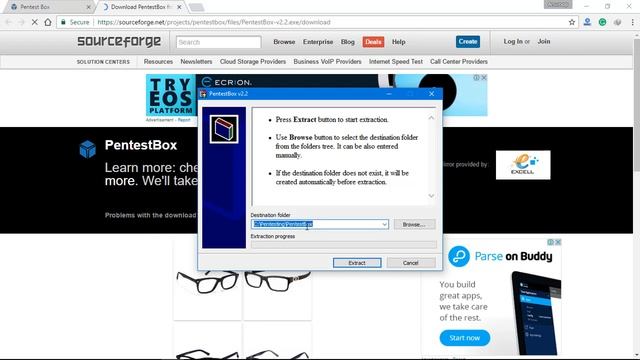Click the SourceForge logo
The width and height of the screenshot is (640, 360).
coord(119,41)
